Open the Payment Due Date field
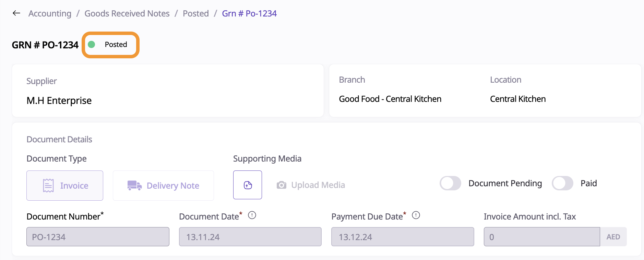Image resolution: width=644 pixels, height=260 pixels. [x=403, y=237]
